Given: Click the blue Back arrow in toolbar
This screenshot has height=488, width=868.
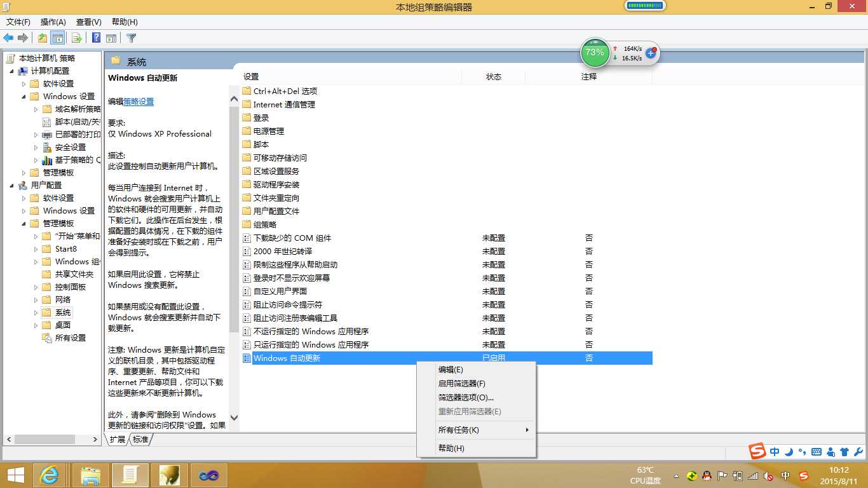Looking at the screenshot, I should (8, 38).
